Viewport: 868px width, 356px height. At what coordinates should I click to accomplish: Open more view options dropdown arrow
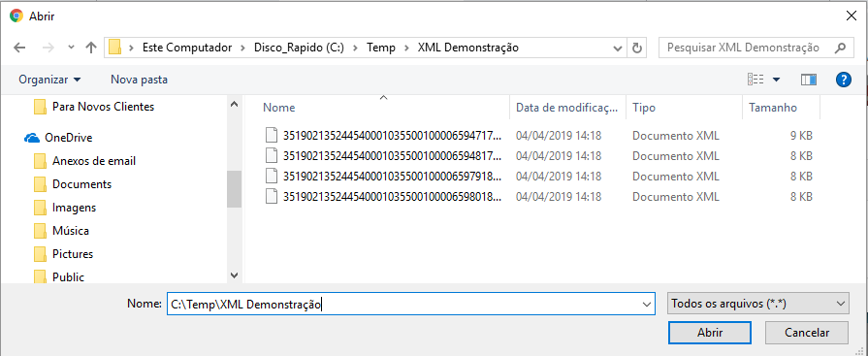(776, 80)
